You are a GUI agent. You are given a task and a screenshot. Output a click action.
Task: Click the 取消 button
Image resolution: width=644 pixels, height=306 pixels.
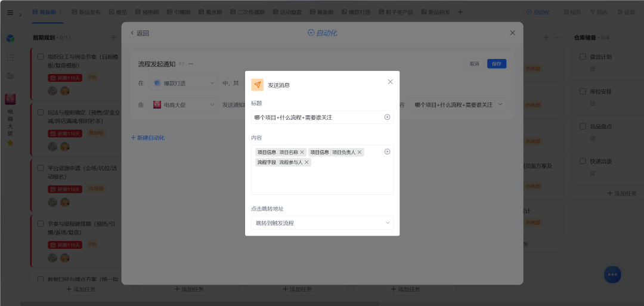(475, 64)
